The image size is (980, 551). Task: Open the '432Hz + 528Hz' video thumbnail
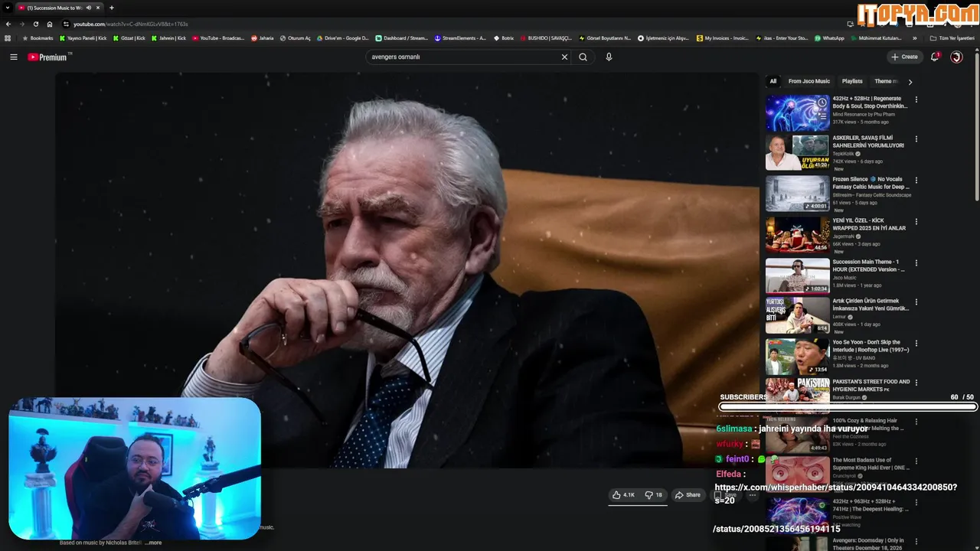pos(797,112)
